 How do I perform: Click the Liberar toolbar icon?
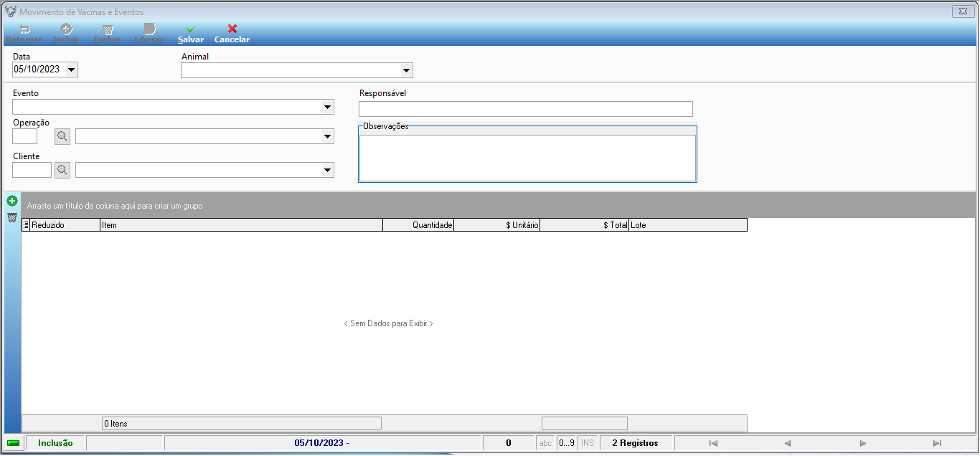(x=149, y=29)
